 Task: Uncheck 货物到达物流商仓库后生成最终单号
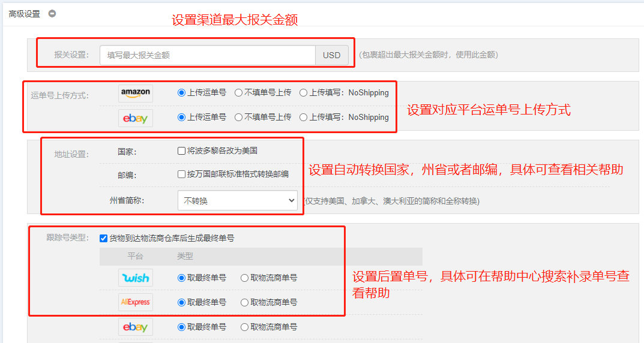point(103,238)
